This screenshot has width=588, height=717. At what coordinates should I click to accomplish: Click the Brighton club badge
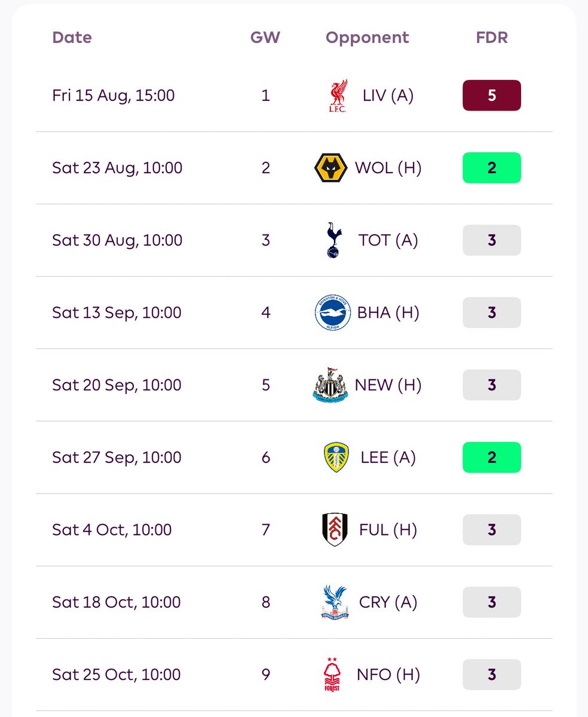click(333, 312)
